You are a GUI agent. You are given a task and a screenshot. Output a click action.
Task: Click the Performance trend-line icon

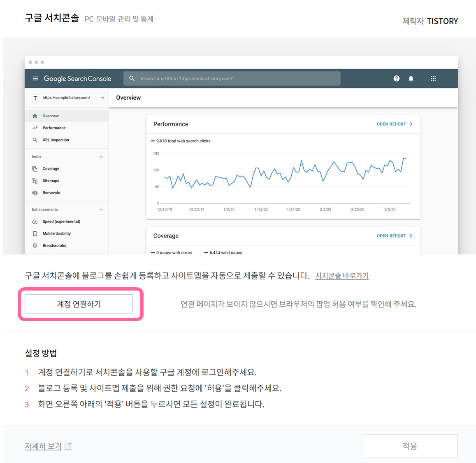tap(35, 128)
